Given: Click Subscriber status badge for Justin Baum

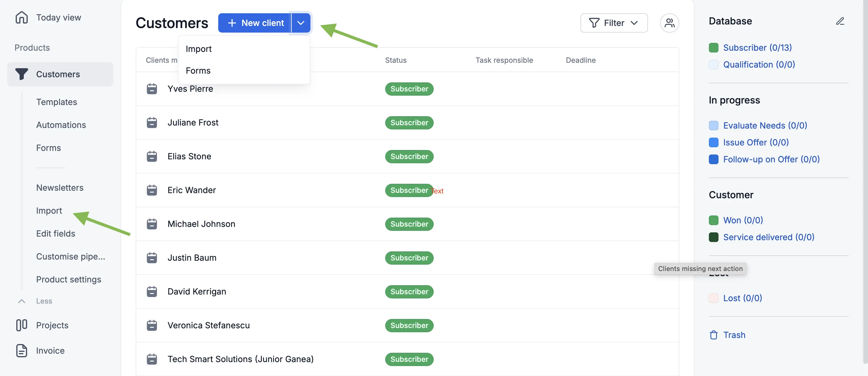Looking at the screenshot, I should point(409,257).
